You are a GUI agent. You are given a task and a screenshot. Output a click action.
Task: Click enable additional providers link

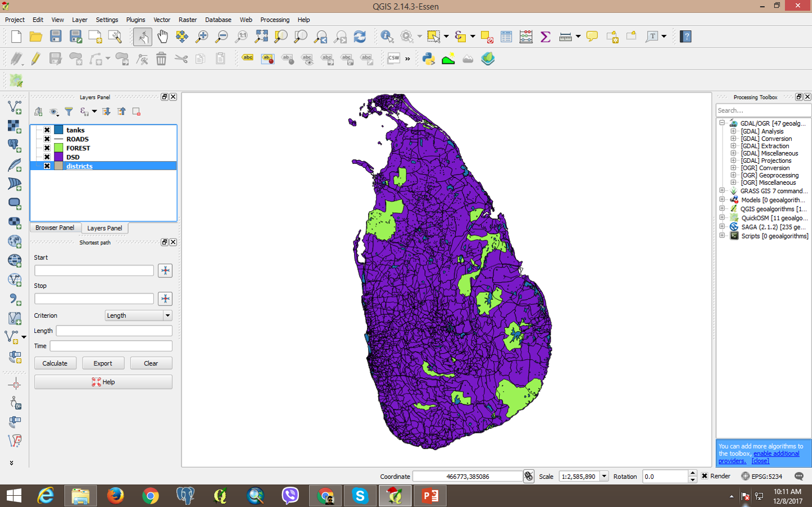[x=777, y=453]
